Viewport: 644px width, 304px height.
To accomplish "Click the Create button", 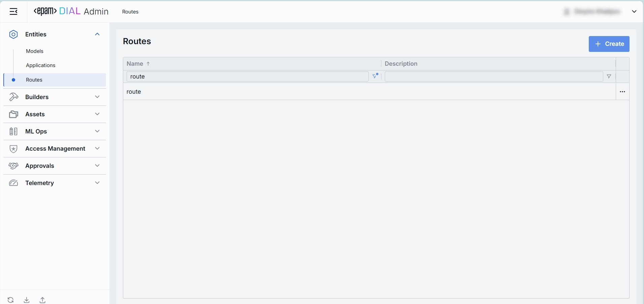I will (609, 44).
